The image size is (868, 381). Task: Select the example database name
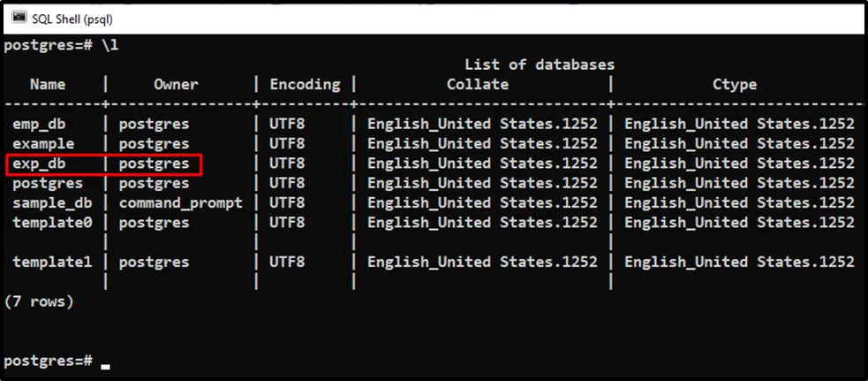pyautogui.click(x=43, y=143)
